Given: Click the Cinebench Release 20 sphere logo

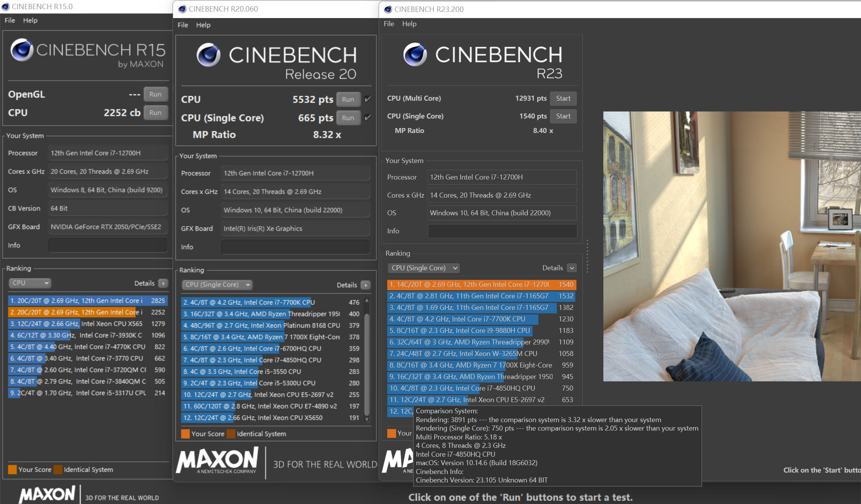Looking at the screenshot, I should coord(208,55).
